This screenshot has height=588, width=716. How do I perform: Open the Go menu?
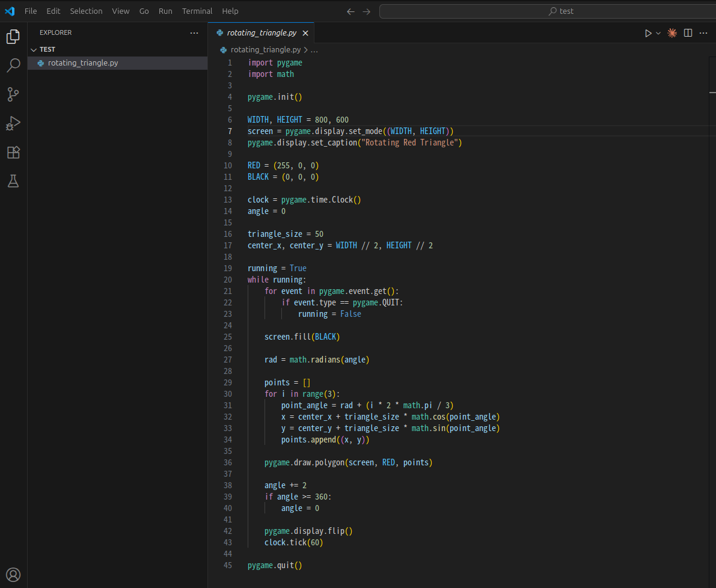(144, 11)
